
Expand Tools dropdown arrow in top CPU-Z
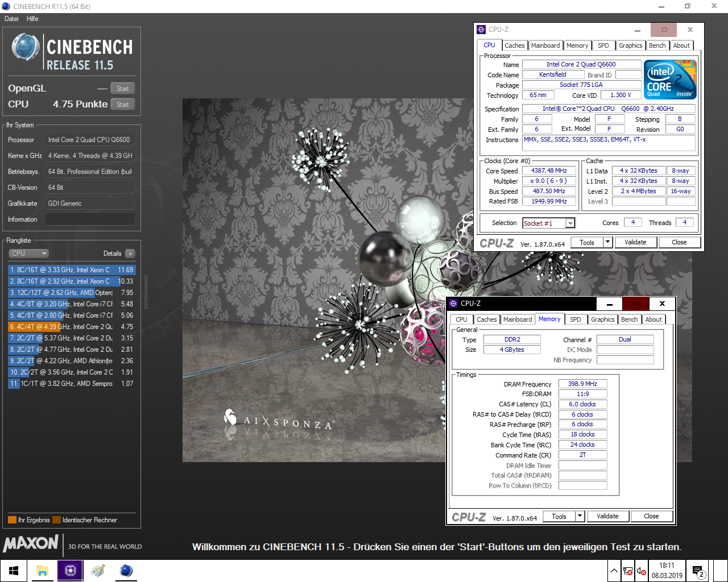click(607, 243)
